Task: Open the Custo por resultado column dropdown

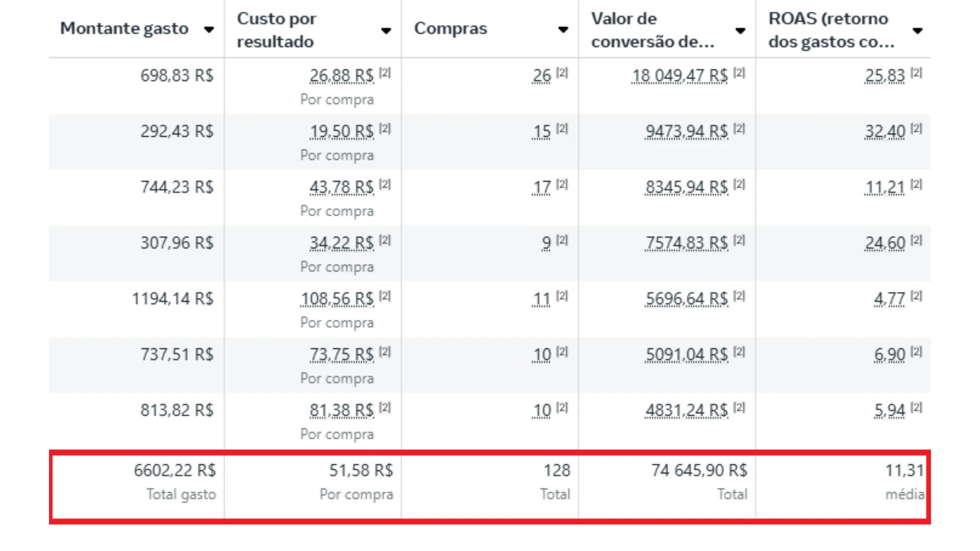Action: point(386,31)
